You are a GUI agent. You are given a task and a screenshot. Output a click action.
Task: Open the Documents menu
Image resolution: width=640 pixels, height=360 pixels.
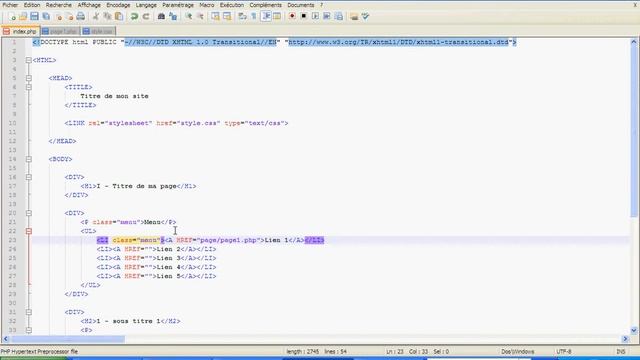click(x=301, y=5)
